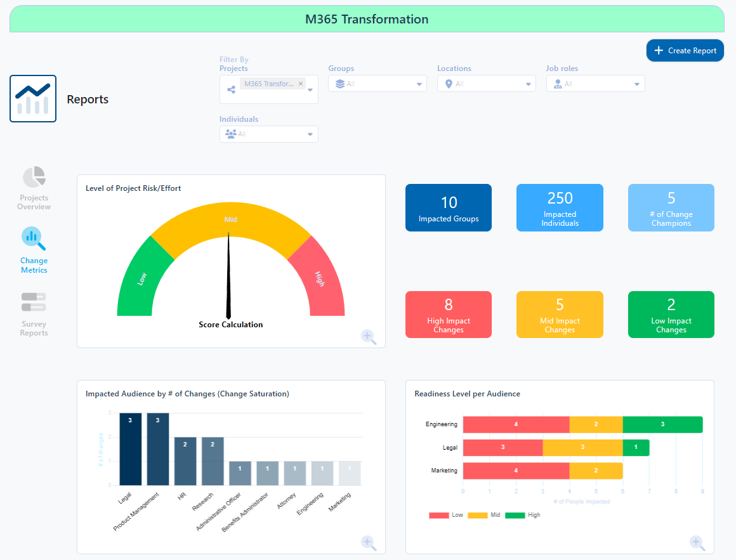Open Survey Reports sidebar icon
Viewport: 736px width, 560px height.
(x=34, y=302)
